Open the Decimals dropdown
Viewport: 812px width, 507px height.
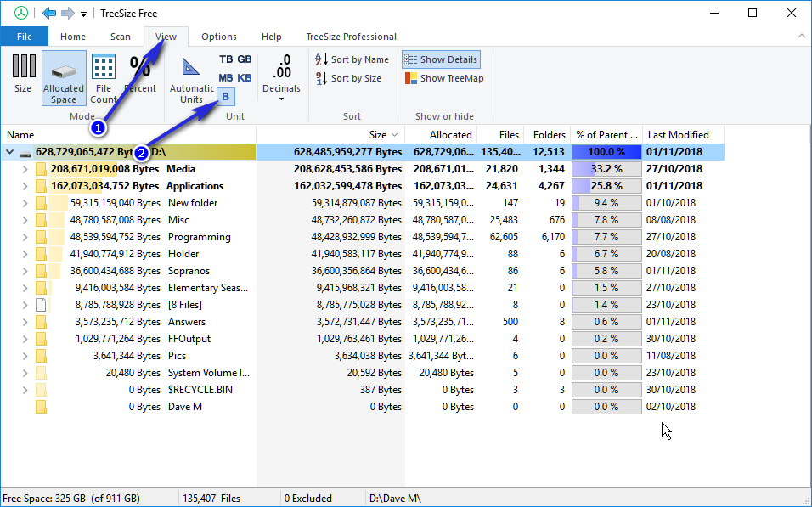[x=281, y=77]
